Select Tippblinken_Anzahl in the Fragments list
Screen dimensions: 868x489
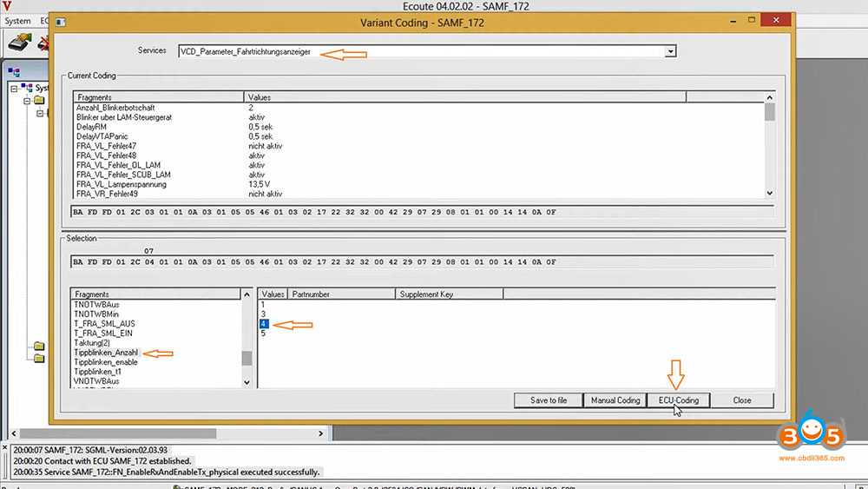coord(106,353)
